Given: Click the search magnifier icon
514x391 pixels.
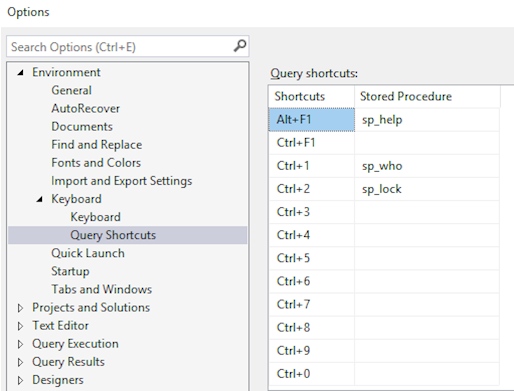Looking at the screenshot, I should click(240, 46).
